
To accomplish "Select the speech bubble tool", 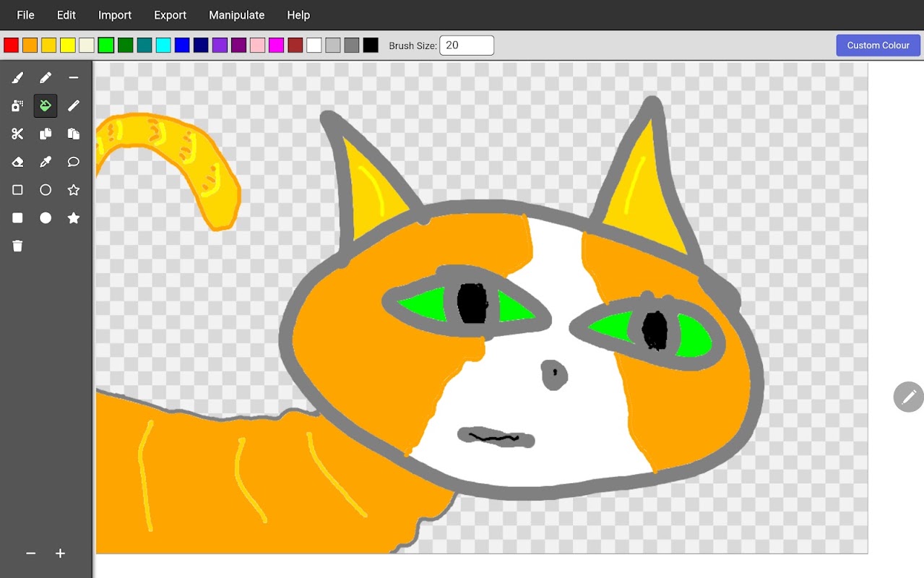I will [74, 162].
